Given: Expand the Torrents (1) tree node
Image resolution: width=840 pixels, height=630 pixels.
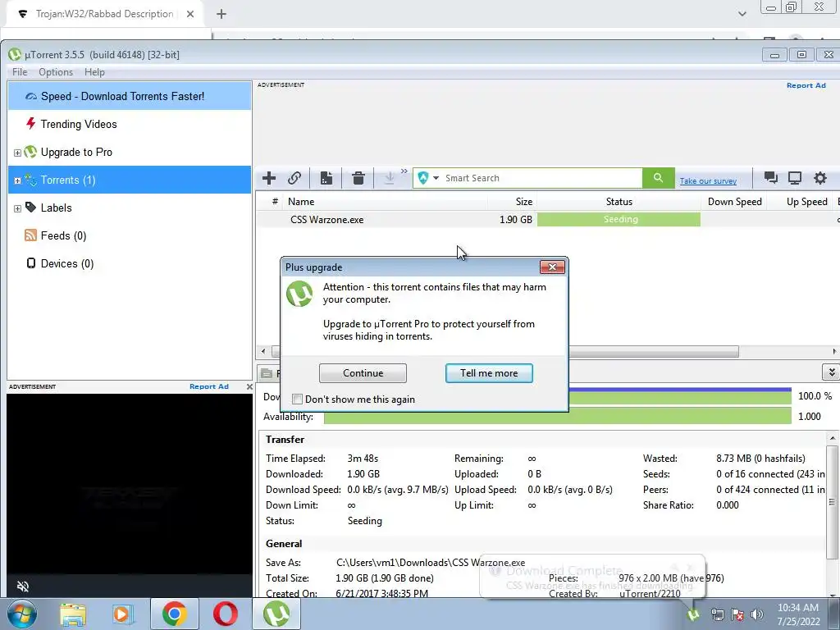Looking at the screenshot, I should [x=17, y=180].
